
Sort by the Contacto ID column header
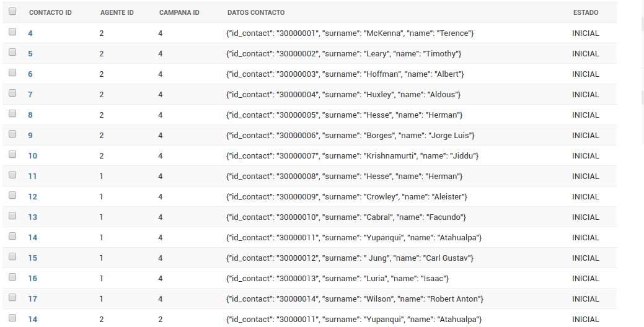[50, 13]
